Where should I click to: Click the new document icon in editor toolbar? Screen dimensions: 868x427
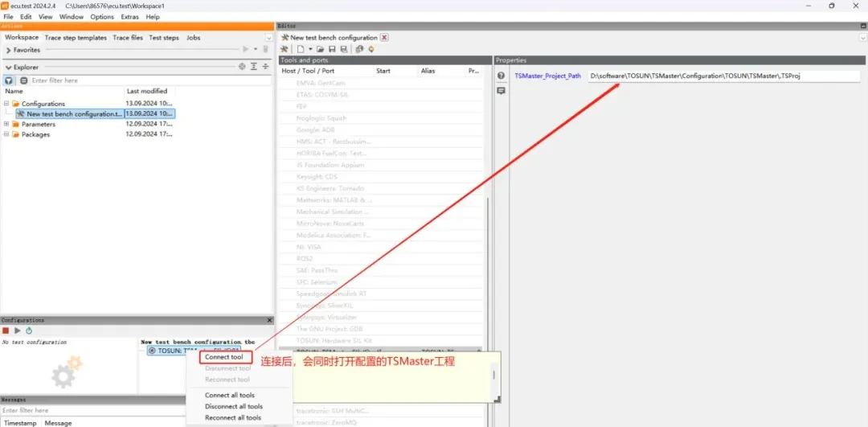pyautogui.click(x=299, y=49)
